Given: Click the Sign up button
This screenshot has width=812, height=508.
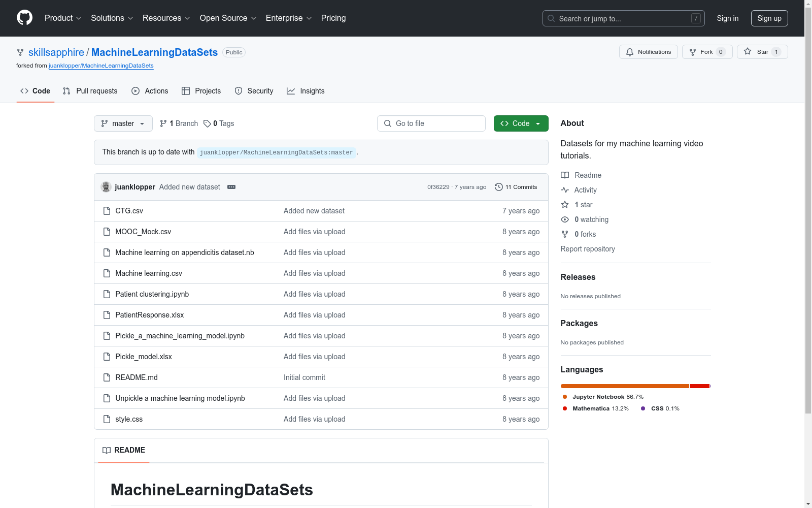Looking at the screenshot, I should [x=769, y=18].
